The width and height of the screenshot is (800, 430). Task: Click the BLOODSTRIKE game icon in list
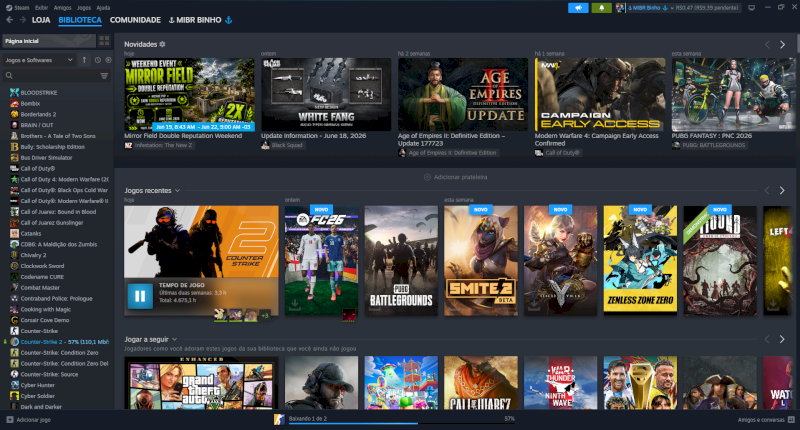(x=14, y=92)
